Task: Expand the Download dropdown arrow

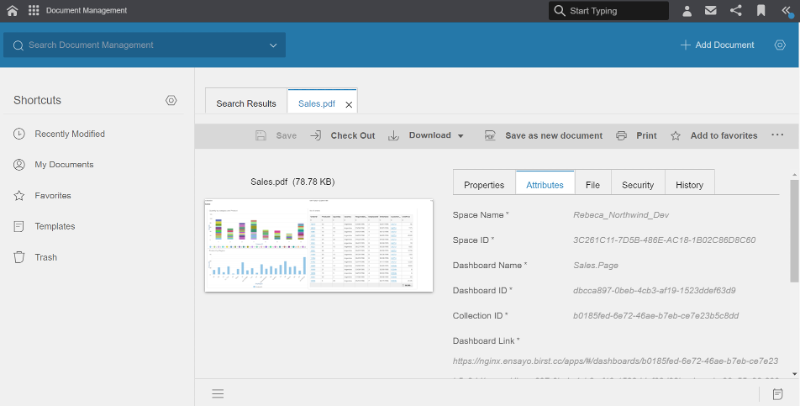Action: (461, 136)
